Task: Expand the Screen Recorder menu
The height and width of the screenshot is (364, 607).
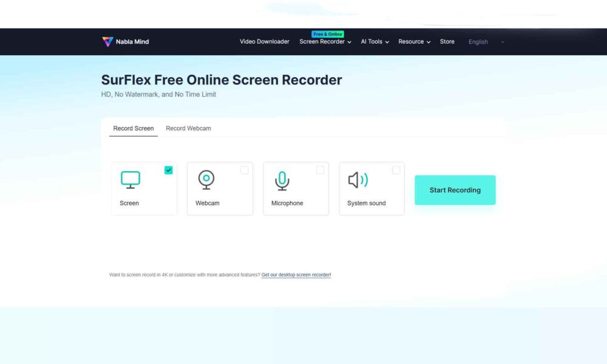Action: click(325, 41)
